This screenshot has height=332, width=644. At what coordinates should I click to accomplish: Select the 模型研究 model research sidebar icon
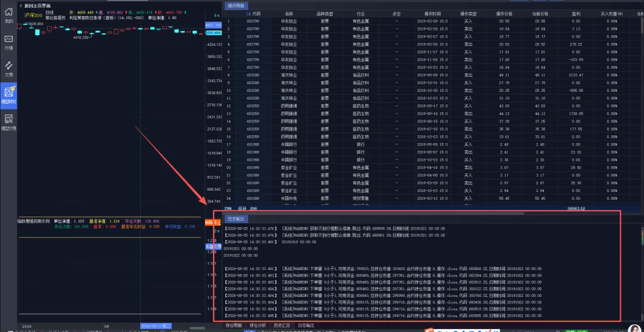(x=8, y=96)
